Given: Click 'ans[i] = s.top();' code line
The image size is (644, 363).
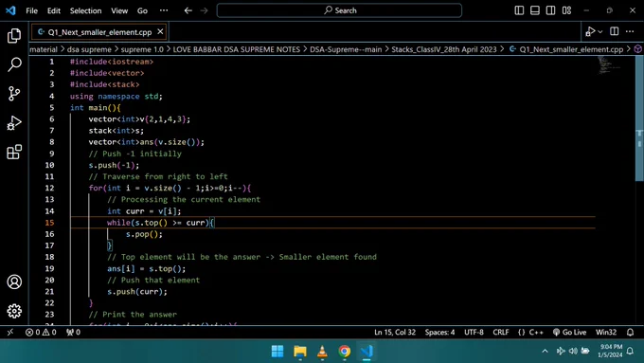Looking at the screenshot, I should coord(146,268).
